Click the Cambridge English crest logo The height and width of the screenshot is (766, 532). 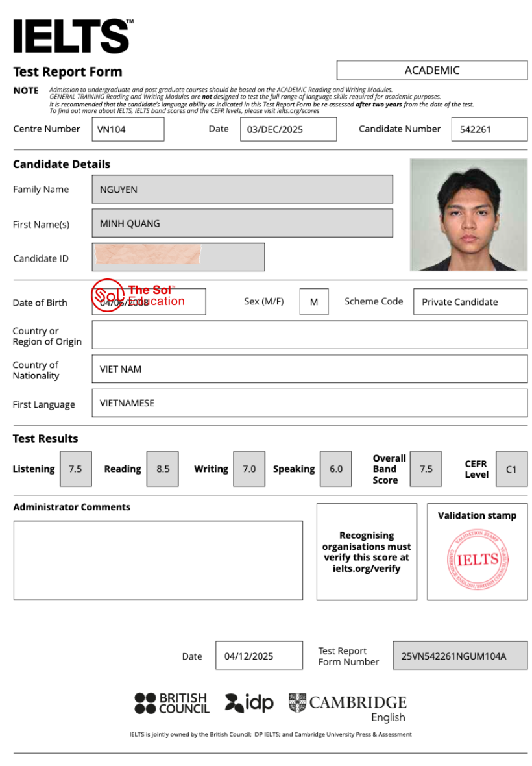point(297,702)
